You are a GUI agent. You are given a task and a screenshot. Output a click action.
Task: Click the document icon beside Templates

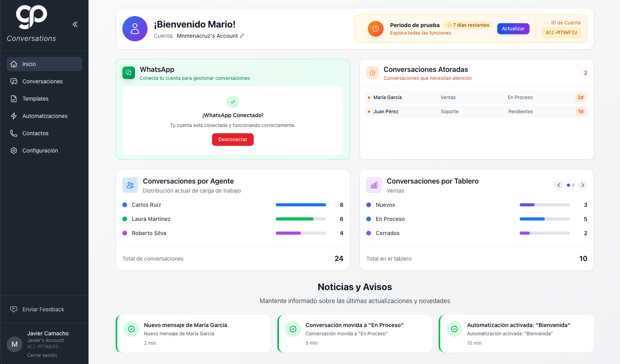click(14, 99)
